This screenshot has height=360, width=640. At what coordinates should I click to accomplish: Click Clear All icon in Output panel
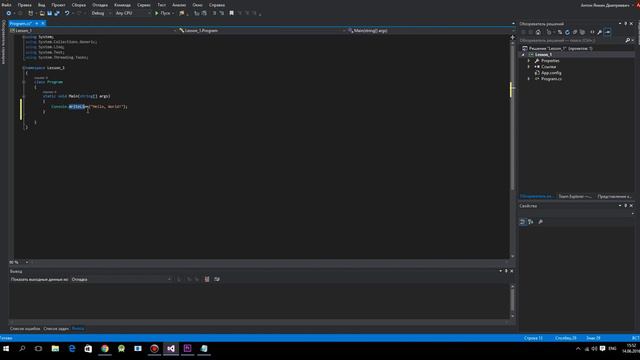207,280
